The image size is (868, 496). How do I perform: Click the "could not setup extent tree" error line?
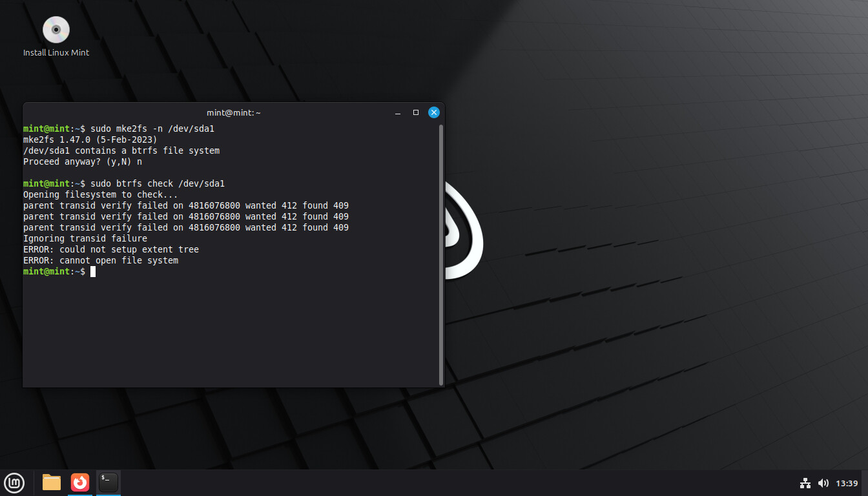pyautogui.click(x=111, y=249)
